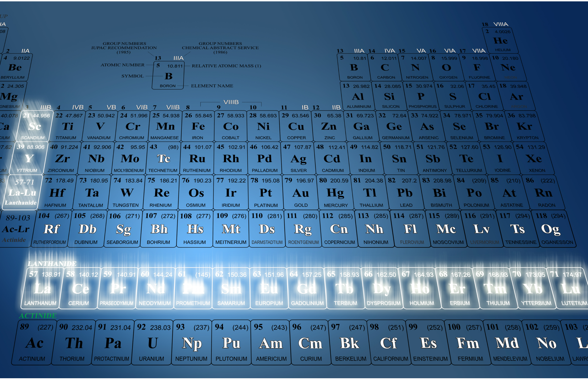Click the Tungsten (W) element cell
Image resolution: width=588 pixels, height=380 pixels.
[x=127, y=193]
